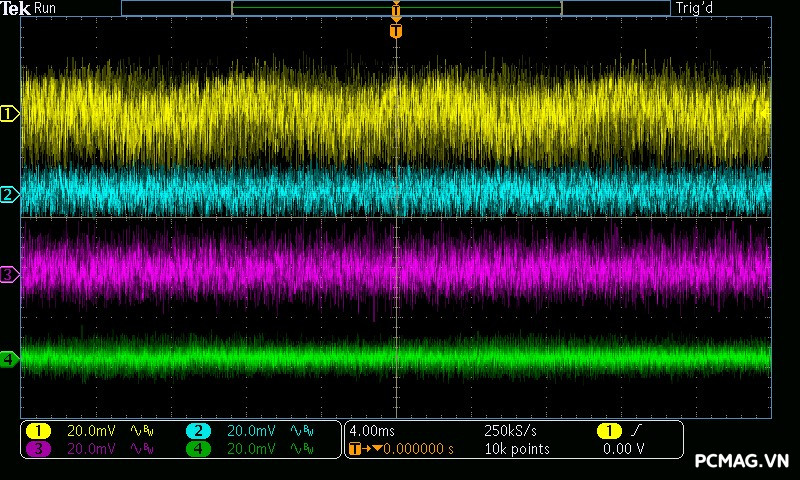Select the yellow channel 1 badge in readout
The width and height of the screenshot is (800, 480).
point(39,431)
